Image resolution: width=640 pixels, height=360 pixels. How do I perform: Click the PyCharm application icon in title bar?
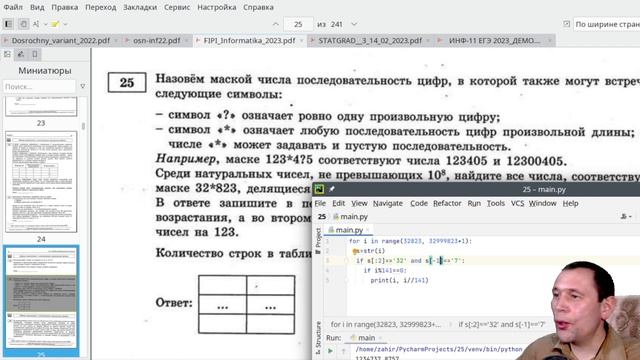tap(319, 189)
